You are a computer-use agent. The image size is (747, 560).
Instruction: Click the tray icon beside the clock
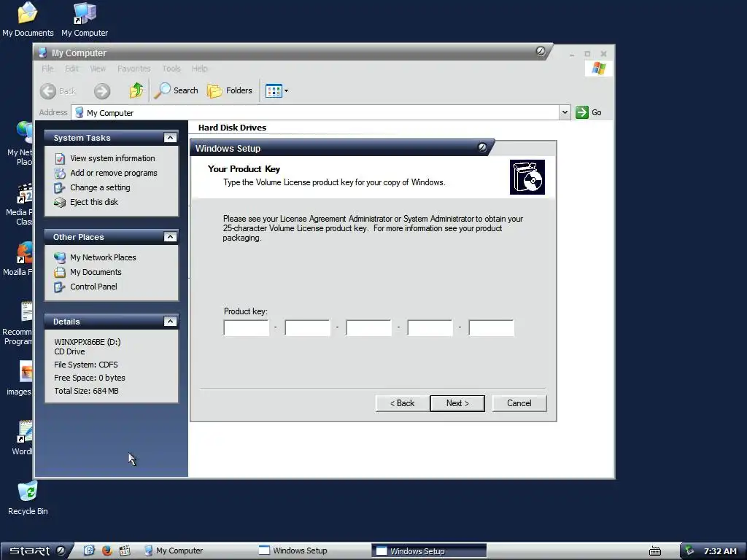coord(689,551)
